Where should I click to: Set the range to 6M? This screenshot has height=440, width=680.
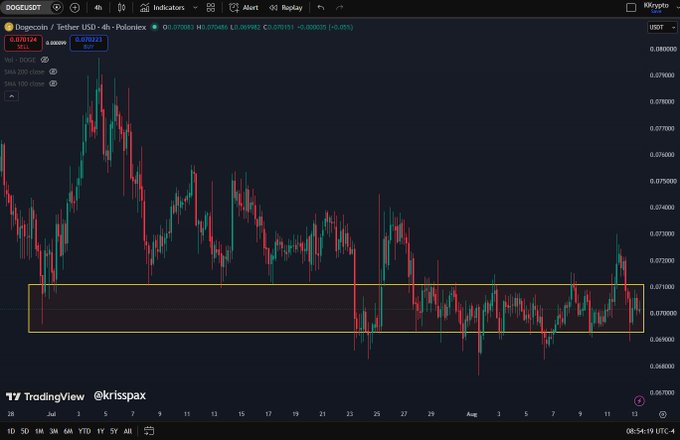click(x=68, y=431)
